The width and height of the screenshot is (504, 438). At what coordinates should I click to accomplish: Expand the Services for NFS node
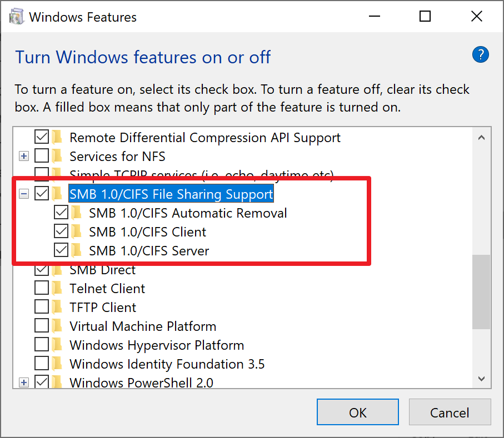click(24, 157)
